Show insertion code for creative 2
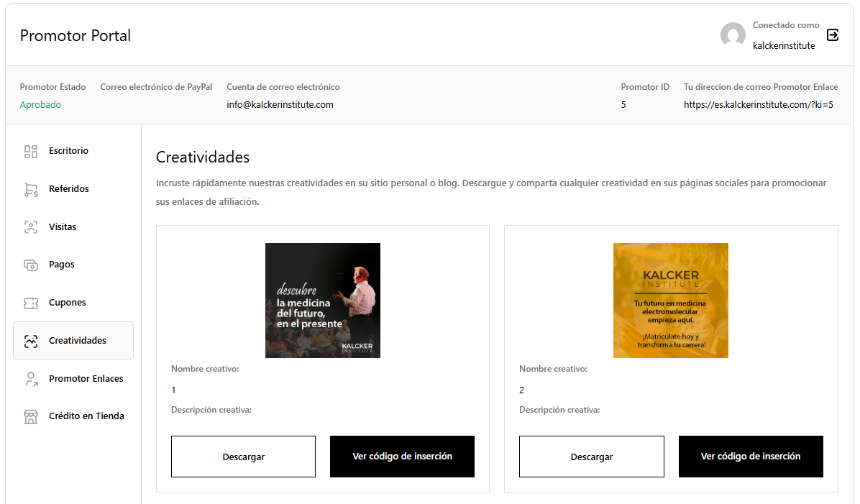 [751, 457]
